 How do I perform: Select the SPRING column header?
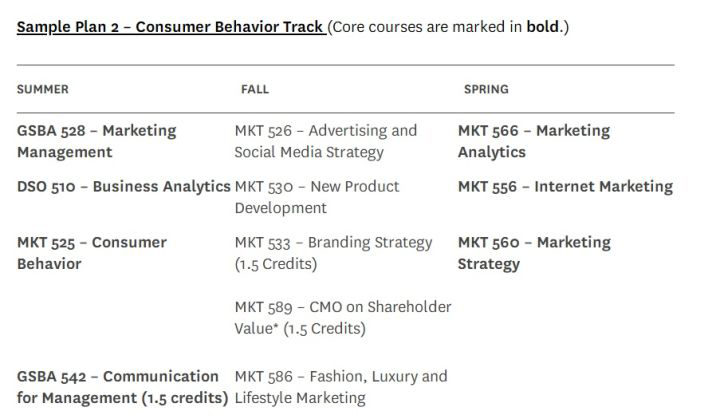coord(486,89)
